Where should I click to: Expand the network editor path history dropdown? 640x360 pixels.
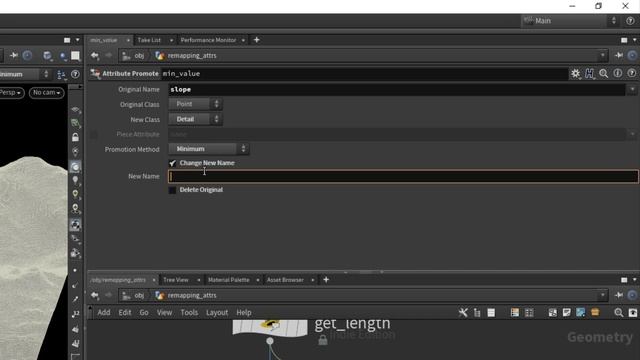coord(602,296)
